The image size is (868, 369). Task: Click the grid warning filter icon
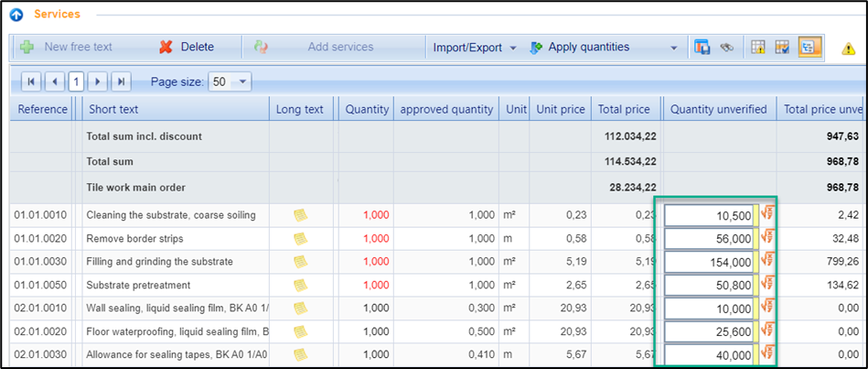758,48
